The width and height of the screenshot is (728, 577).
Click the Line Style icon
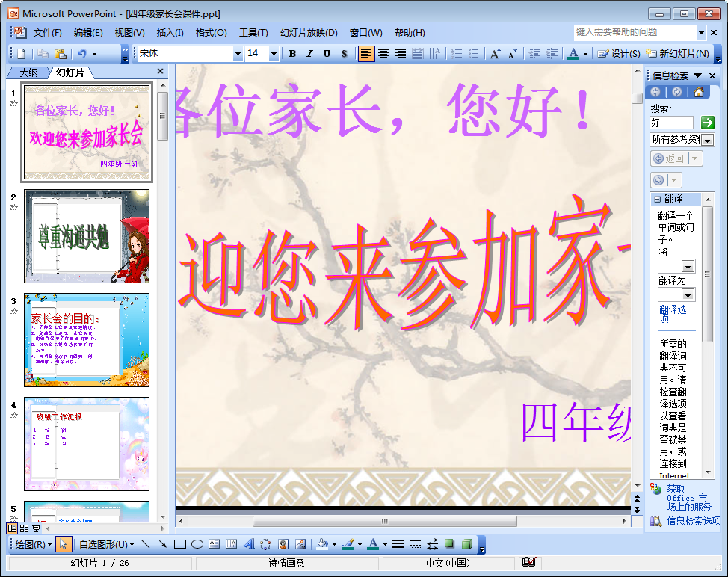398,544
